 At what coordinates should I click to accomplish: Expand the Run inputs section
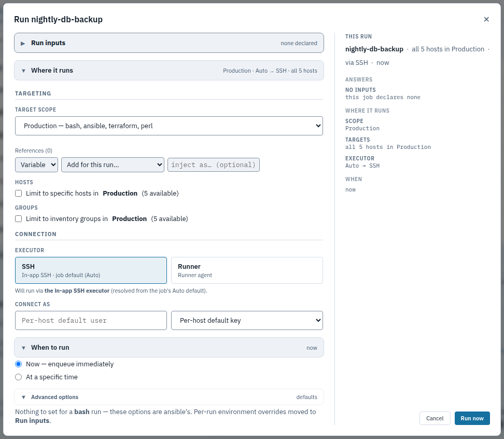(169, 43)
